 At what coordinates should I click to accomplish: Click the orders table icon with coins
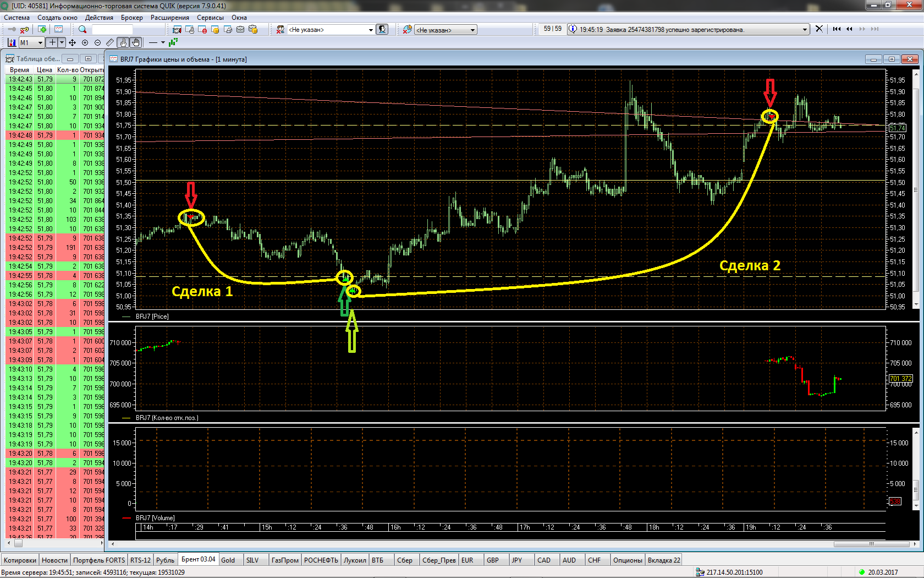215,29
